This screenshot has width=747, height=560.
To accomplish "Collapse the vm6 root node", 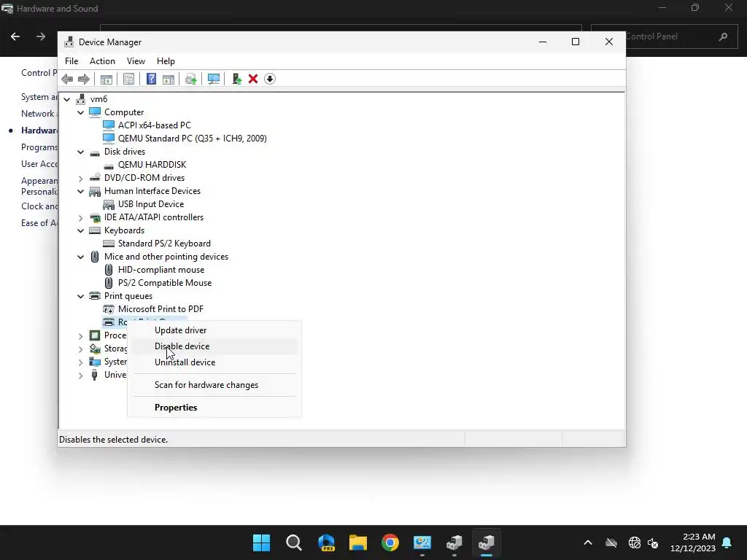I will [67, 99].
